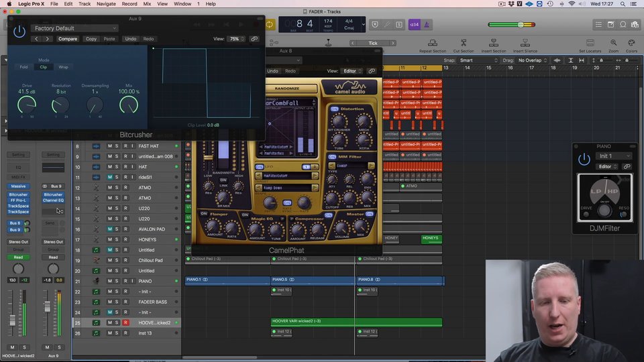Adjust the Bitcrusher Mix knob
This screenshot has width=644, height=362.
click(129, 105)
